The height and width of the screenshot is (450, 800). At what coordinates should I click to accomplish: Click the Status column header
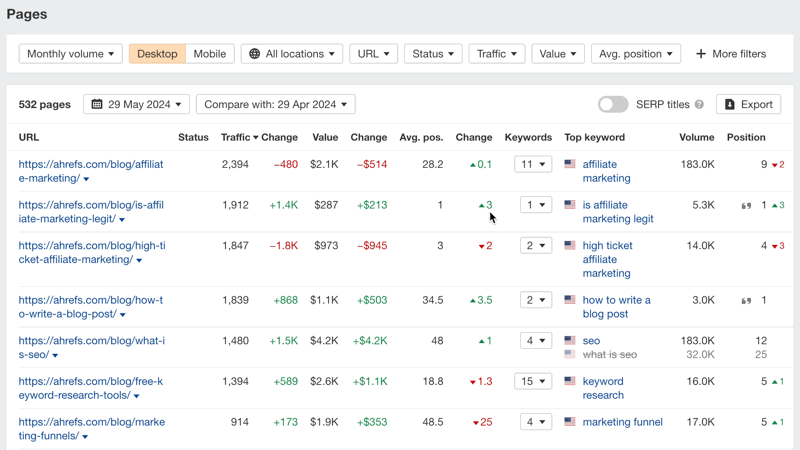tap(193, 137)
